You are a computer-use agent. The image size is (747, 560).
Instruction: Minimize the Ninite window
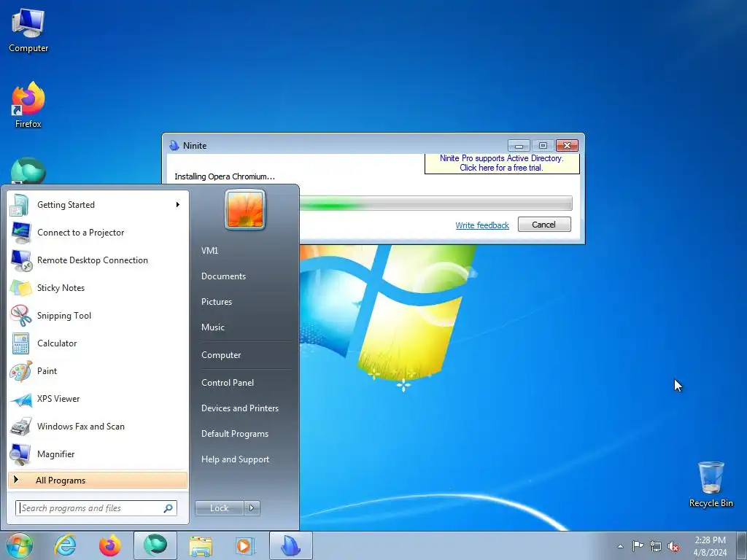[x=519, y=145]
